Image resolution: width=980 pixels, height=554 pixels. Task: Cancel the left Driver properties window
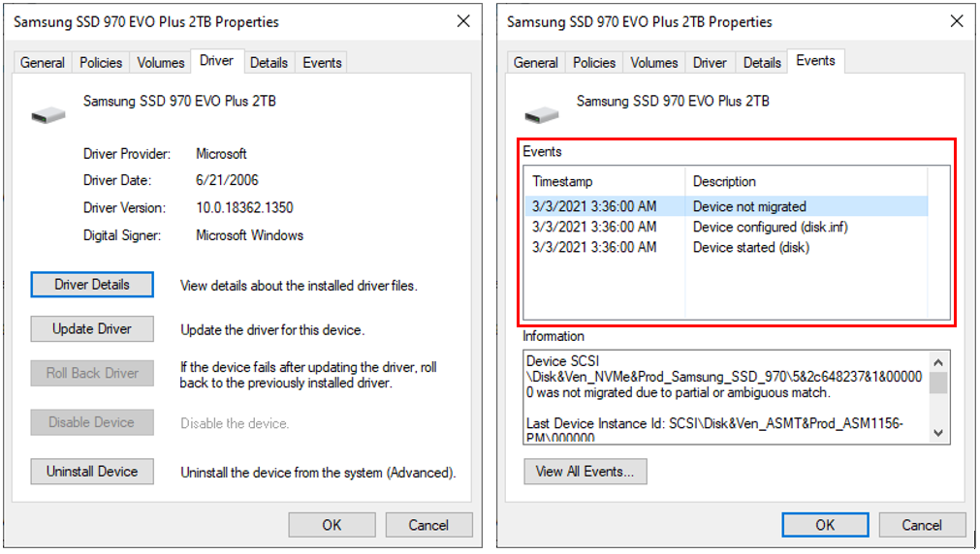click(428, 525)
